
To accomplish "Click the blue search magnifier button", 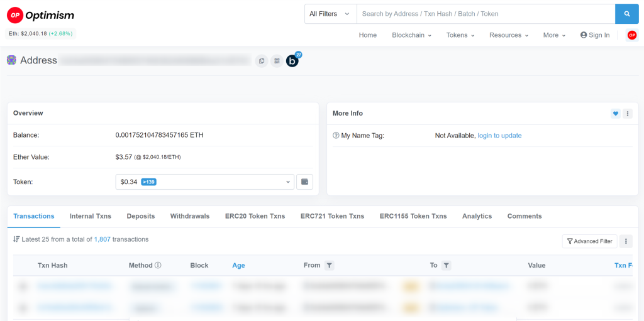I will tap(626, 14).
